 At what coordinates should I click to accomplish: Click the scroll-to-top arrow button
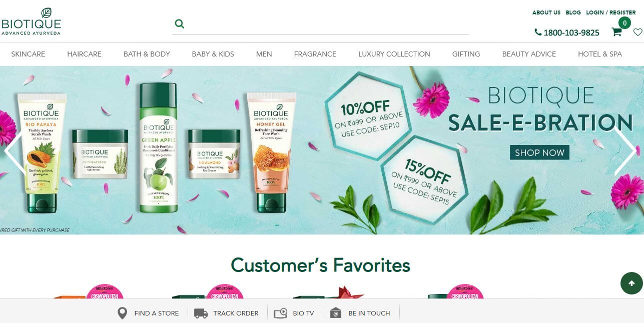pos(631,283)
